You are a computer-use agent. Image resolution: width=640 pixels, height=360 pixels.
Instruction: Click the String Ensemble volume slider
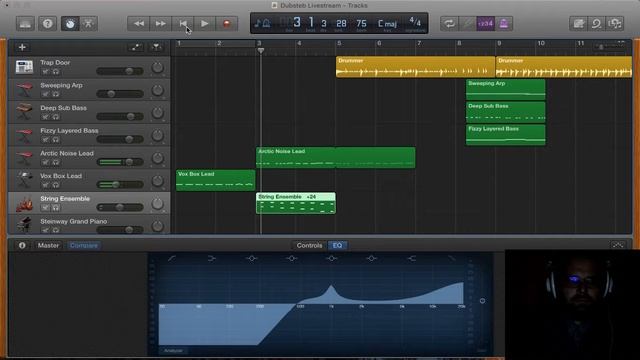click(x=120, y=207)
